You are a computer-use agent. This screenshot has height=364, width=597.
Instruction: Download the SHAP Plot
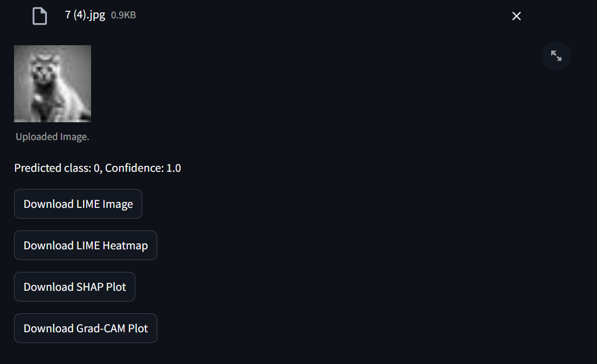74,287
